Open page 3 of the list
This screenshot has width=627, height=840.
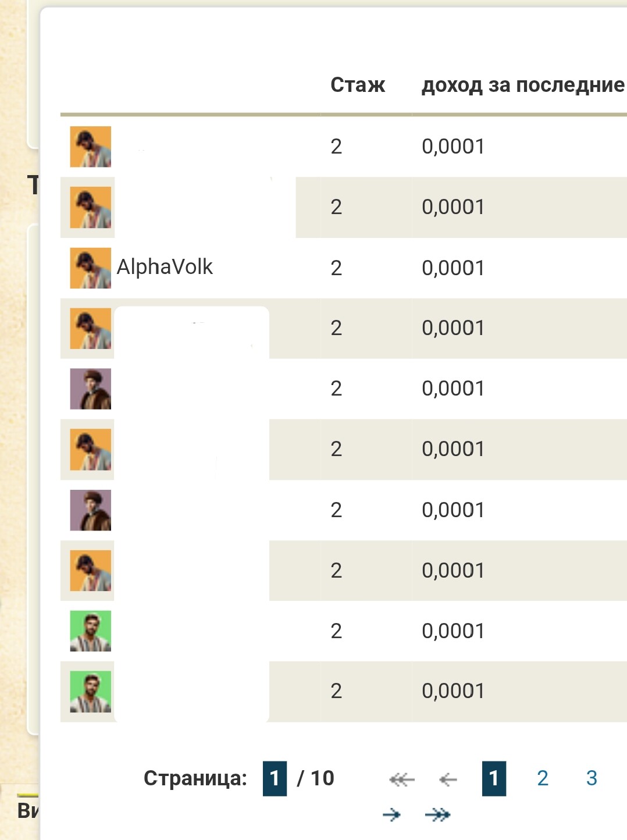pos(592,778)
